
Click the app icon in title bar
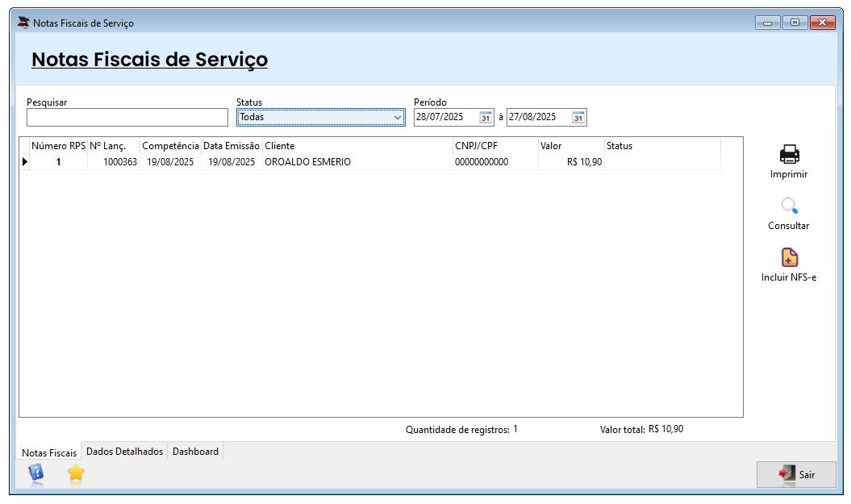[x=23, y=23]
